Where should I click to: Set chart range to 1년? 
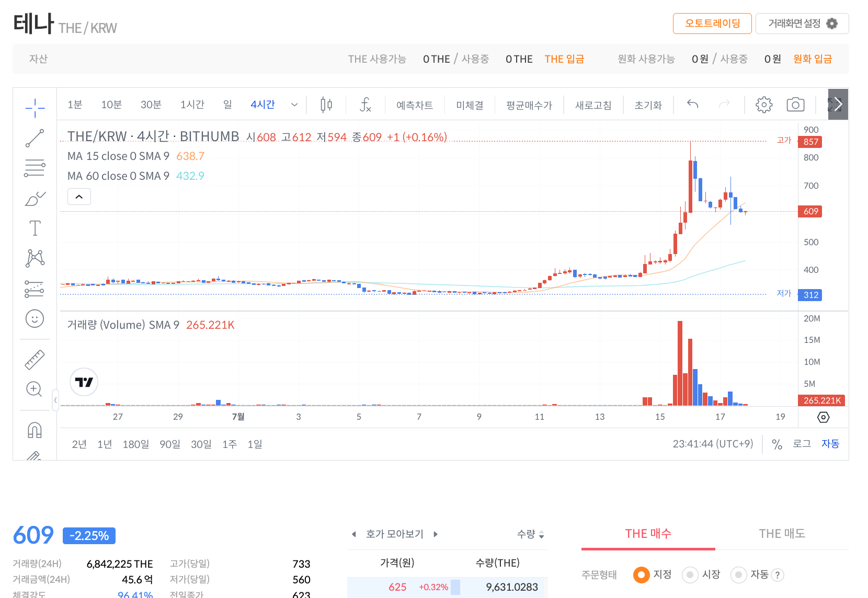(x=105, y=444)
